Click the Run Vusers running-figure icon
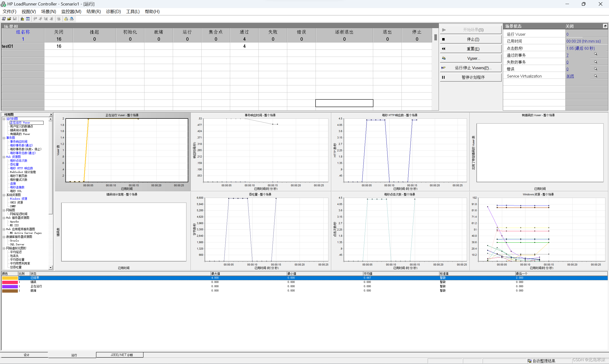The width and height of the screenshot is (609, 364). click(x=40, y=19)
